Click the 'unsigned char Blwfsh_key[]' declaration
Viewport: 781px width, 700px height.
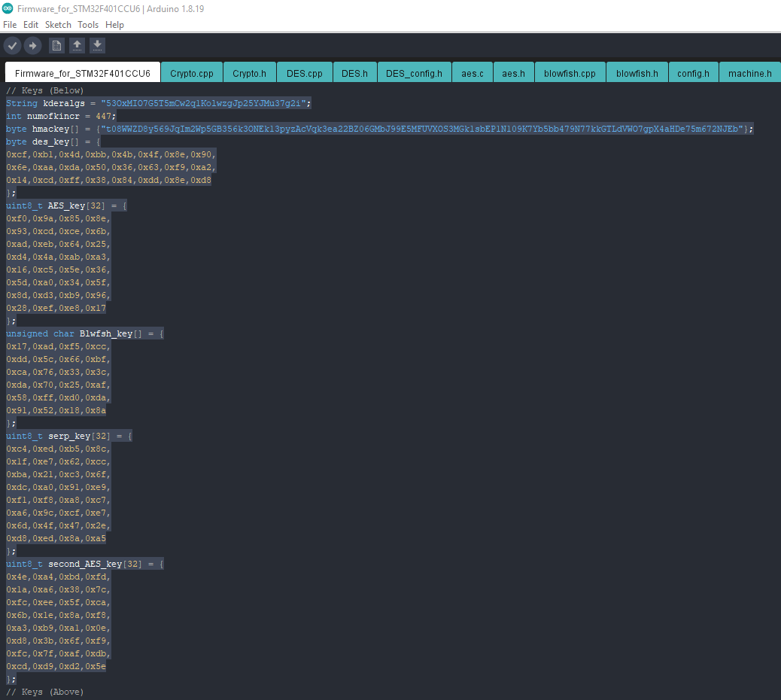coord(85,333)
